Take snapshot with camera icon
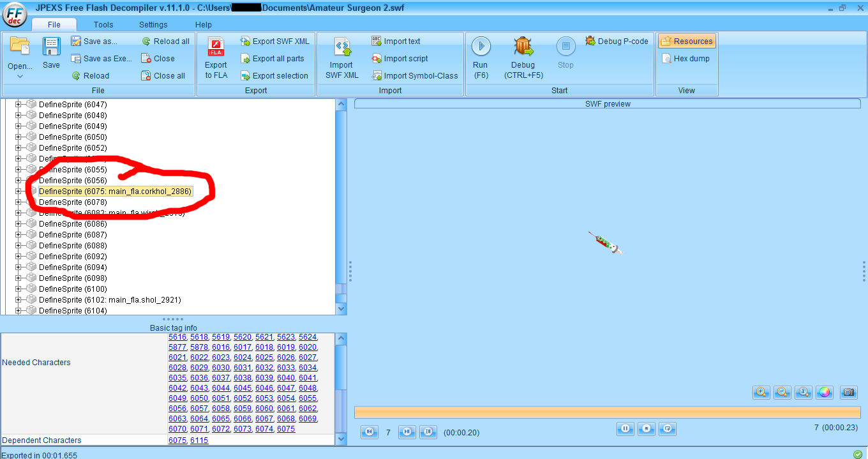Screen dimensions: 868x459 (x=848, y=392)
